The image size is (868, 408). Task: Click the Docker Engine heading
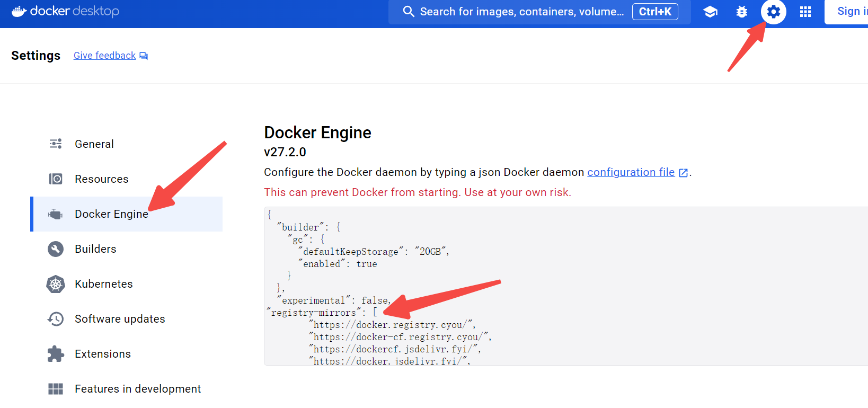click(x=317, y=132)
